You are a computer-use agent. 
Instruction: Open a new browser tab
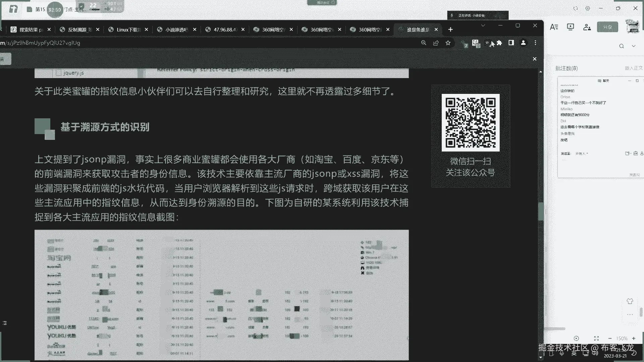coord(450,29)
